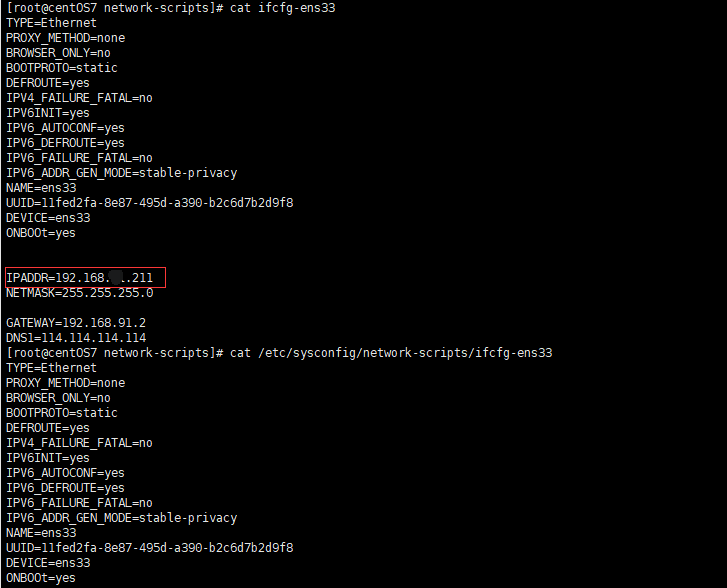Image resolution: width=727 pixels, height=588 pixels.
Task: Click the second DEVICE=ens33 line
Action: [48, 563]
